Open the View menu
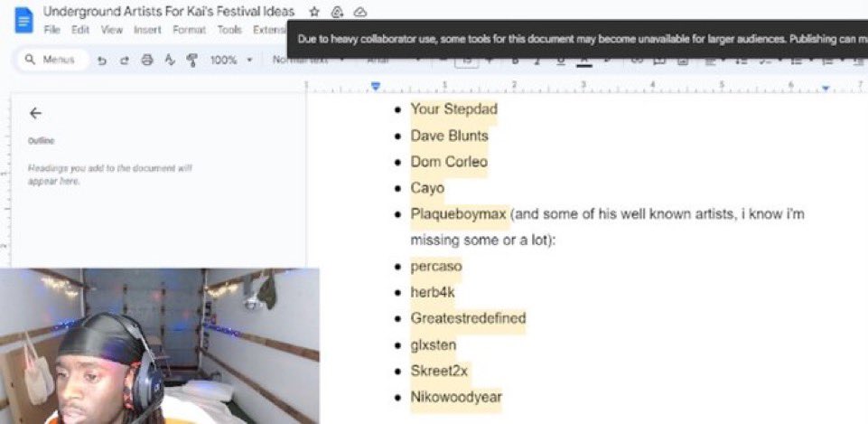Viewport: 868px width, 424px height. [x=112, y=30]
